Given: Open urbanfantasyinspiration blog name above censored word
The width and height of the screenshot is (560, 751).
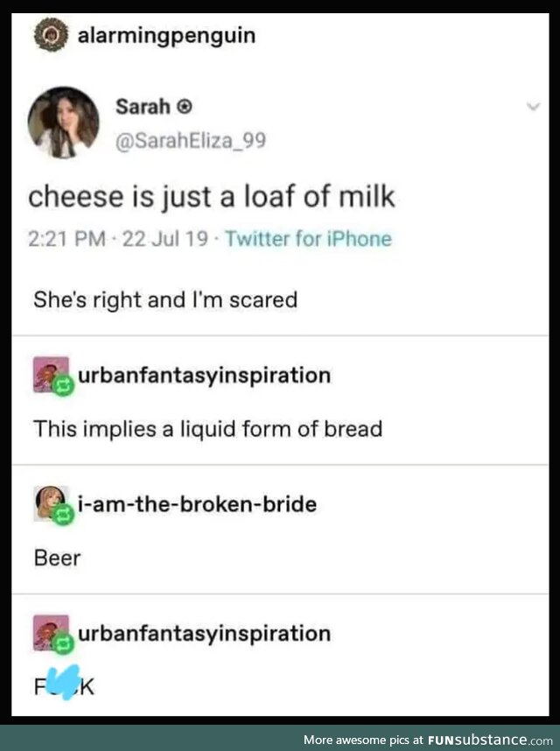Looking at the screenshot, I should click(x=204, y=633).
